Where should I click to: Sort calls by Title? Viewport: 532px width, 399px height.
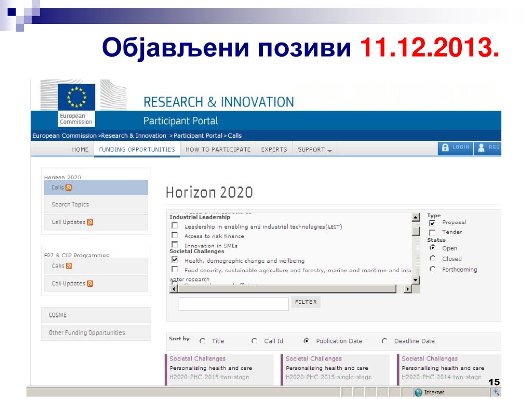tap(203, 341)
